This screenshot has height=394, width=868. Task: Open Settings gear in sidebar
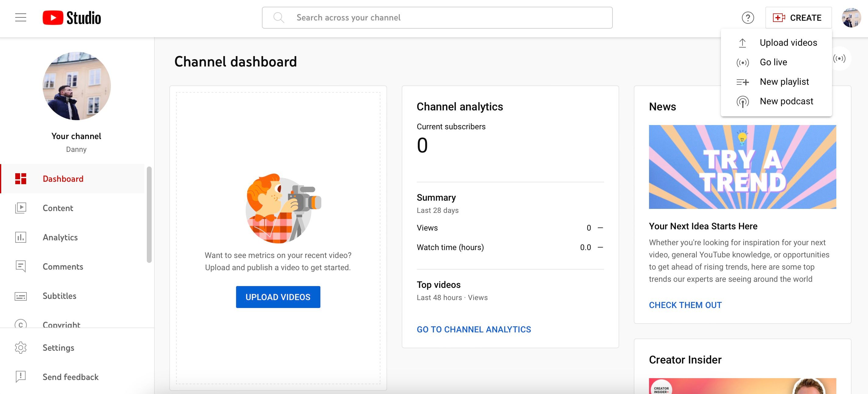pos(58,348)
